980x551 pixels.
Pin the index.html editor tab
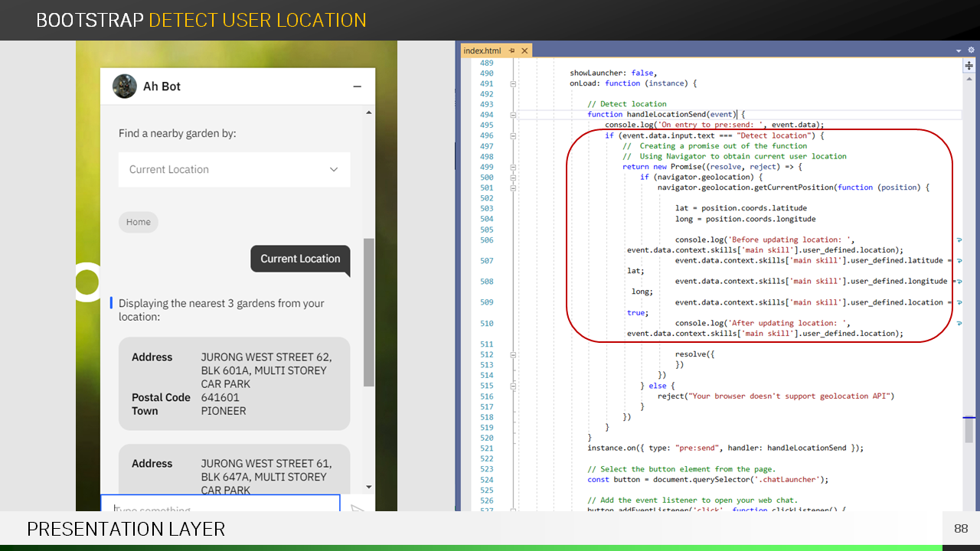(512, 51)
